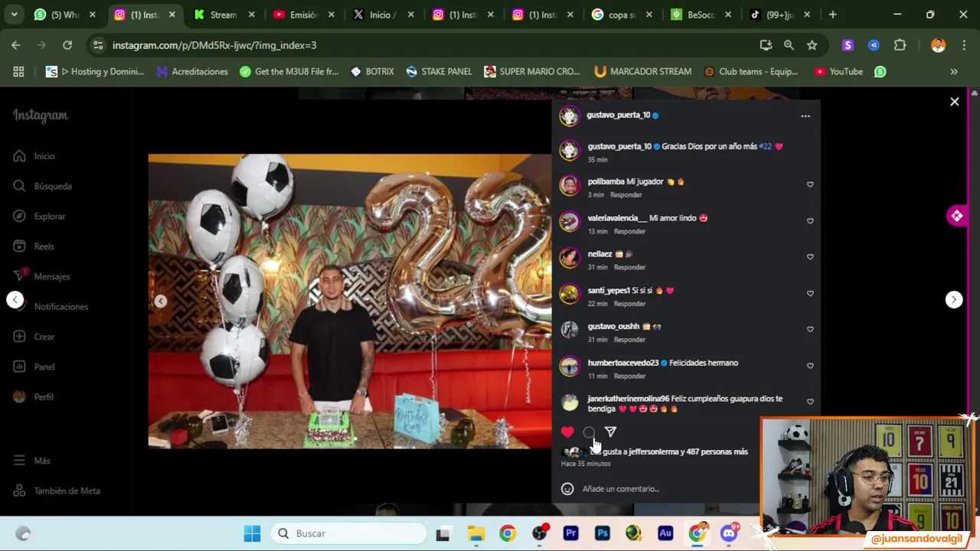
Task: Expand hidden bookmarks with double chevron
Action: click(x=954, y=72)
